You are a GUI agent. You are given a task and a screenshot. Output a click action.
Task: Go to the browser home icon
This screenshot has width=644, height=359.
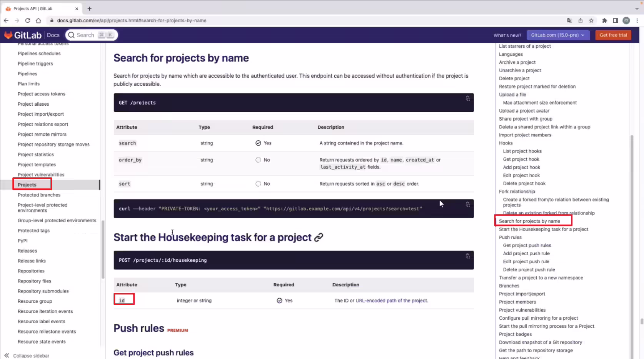pyautogui.click(x=38, y=20)
